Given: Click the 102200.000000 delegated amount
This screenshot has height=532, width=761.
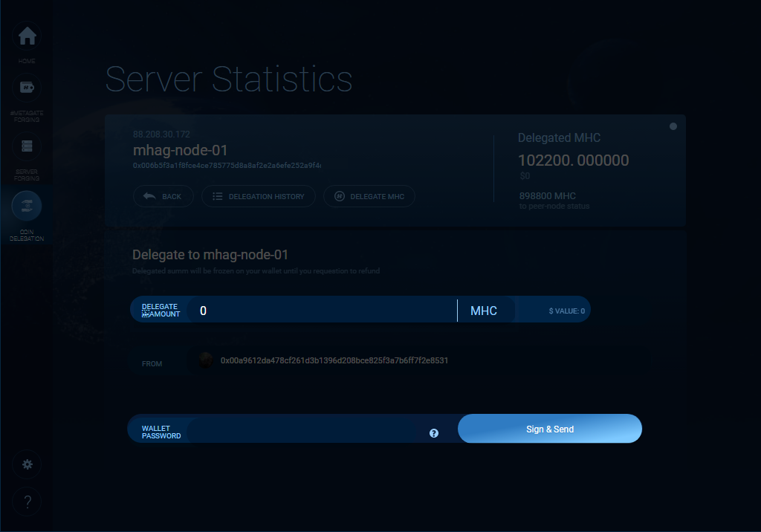Looking at the screenshot, I should (x=573, y=160).
